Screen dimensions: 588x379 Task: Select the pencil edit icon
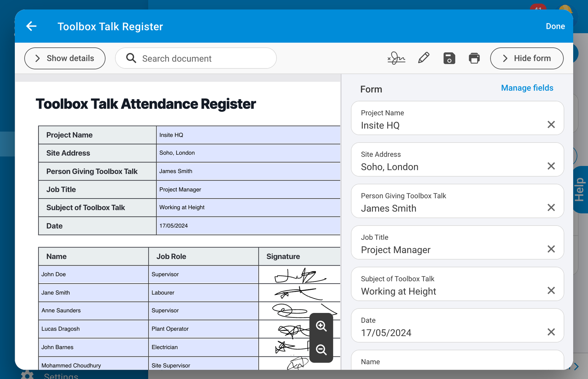[424, 58]
